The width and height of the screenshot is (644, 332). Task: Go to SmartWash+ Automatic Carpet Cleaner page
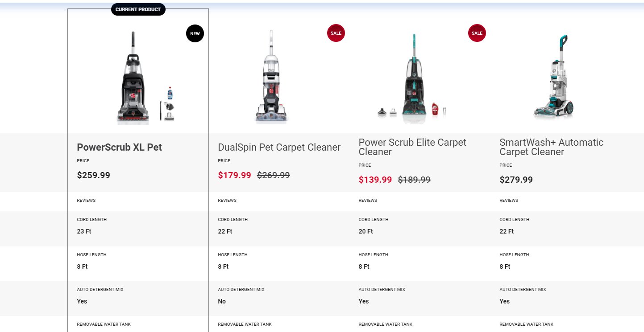[551, 147]
